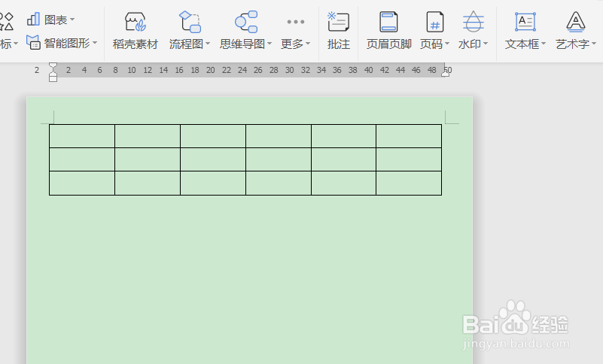Open 稻壳素材 material store icon
This screenshot has width=603, height=364.
[136, 22]
